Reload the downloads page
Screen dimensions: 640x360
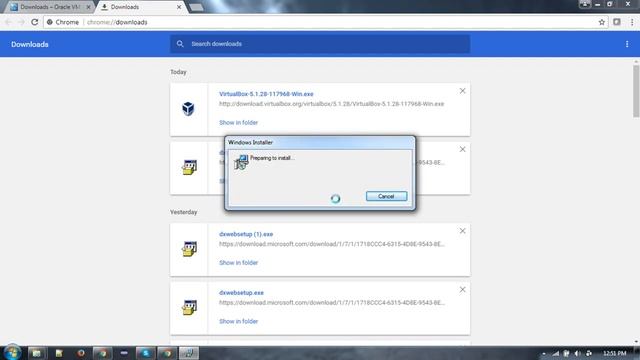click(x=35, y=22)
